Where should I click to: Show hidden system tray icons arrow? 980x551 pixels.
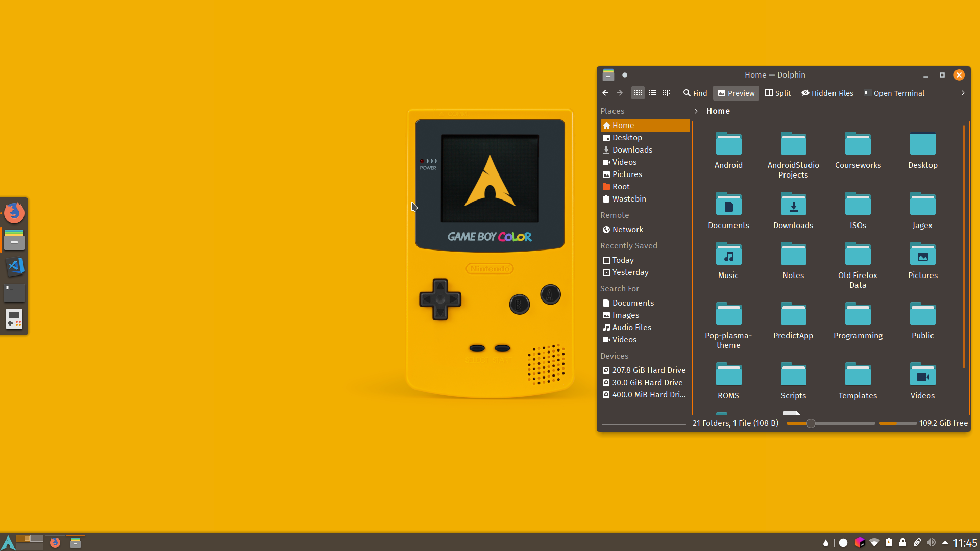point(945,543)
